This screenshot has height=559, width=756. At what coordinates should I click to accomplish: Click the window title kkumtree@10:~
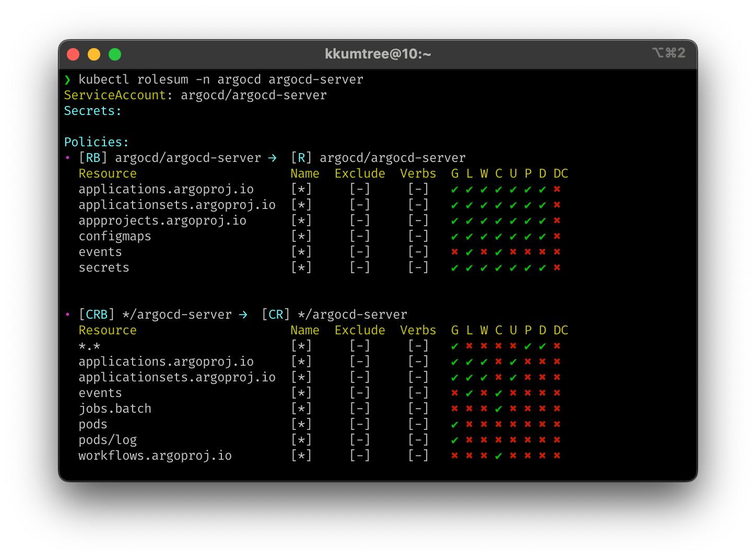pos(378,54)
